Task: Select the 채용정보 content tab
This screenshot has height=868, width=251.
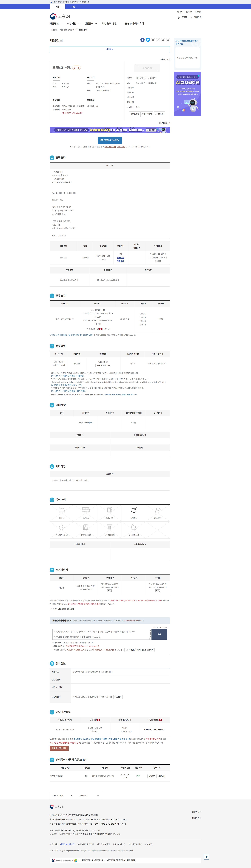Action: [x=110, y=50]
